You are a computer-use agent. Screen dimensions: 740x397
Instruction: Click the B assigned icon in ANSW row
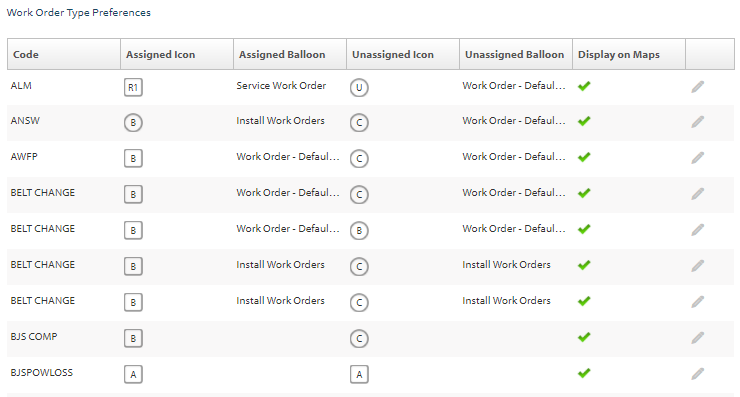pos(133,123)
